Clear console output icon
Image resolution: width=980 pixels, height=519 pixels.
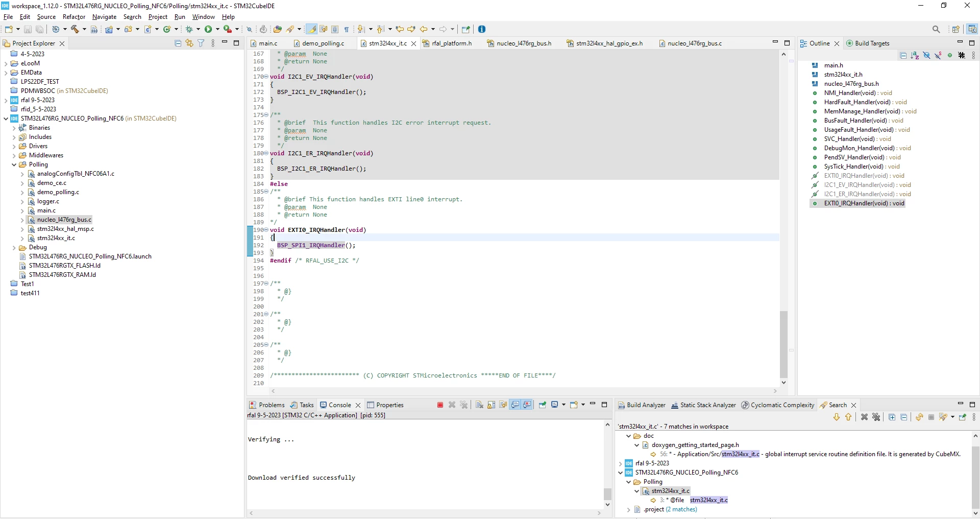pos(479,405)
